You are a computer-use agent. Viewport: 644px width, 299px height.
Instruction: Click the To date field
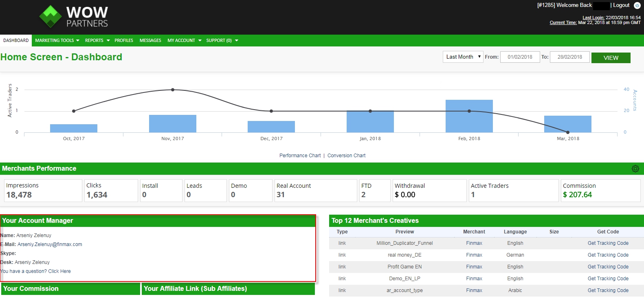pyautogui.click(x=569, y=57)
